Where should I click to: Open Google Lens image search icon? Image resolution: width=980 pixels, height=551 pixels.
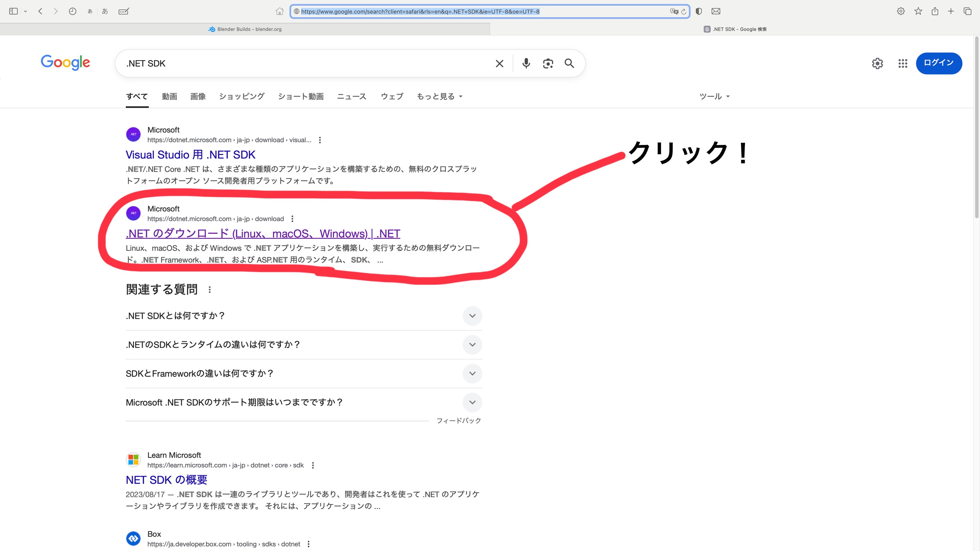548,64
